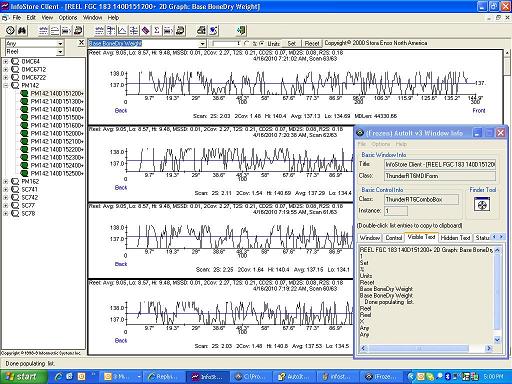Click the printer icon in the toolbar
This screenshot has height=384, width=512.
[x=201, y=31]
